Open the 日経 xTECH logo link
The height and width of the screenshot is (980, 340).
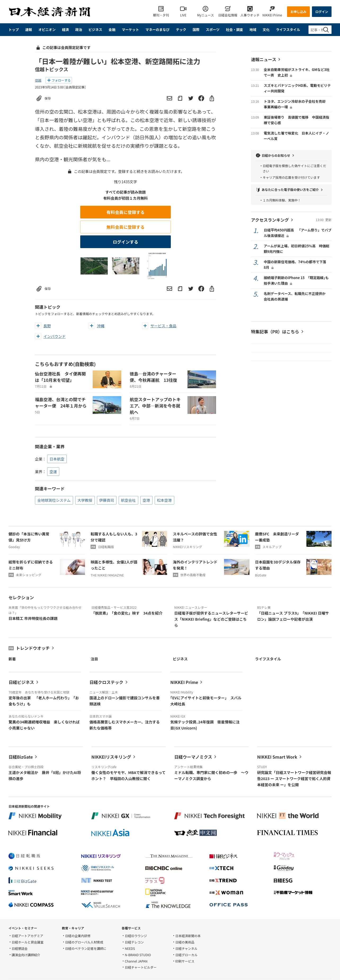221,868
